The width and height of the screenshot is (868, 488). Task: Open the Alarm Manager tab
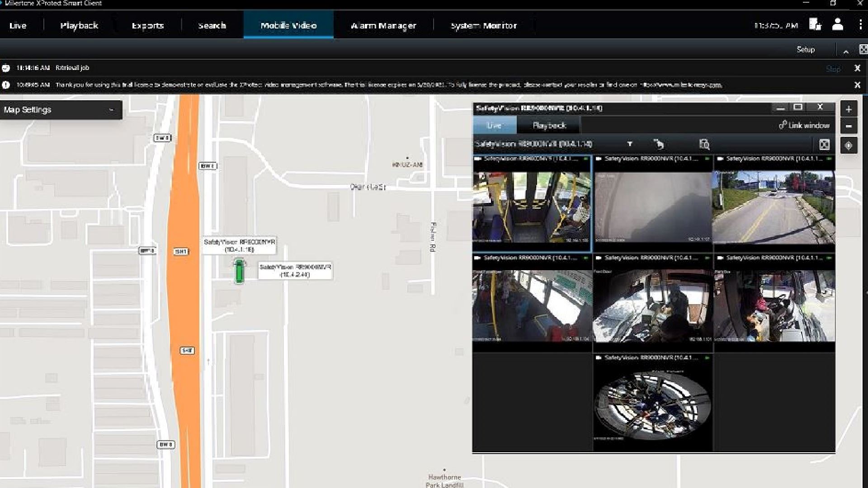pyautogui.click(x=383, y=26)
